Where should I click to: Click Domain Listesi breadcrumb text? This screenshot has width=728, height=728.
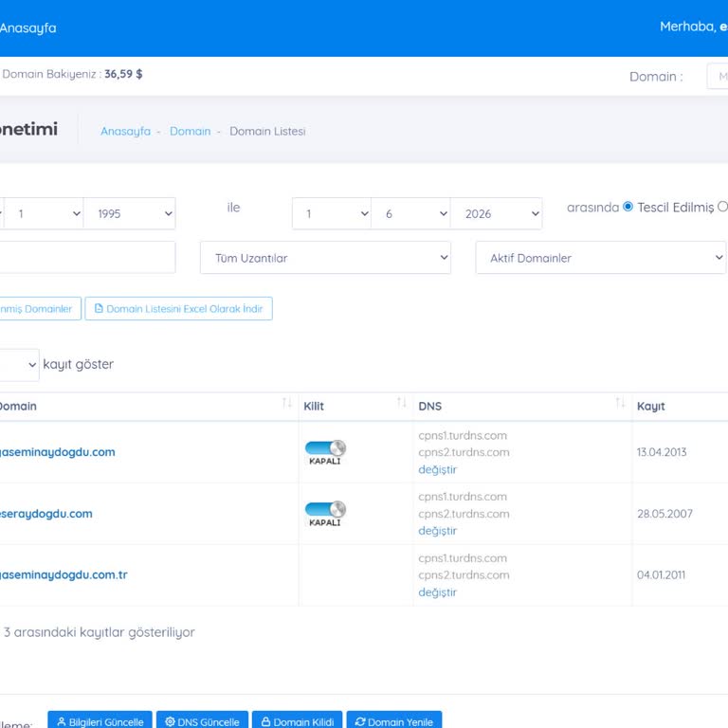[267, 132]
